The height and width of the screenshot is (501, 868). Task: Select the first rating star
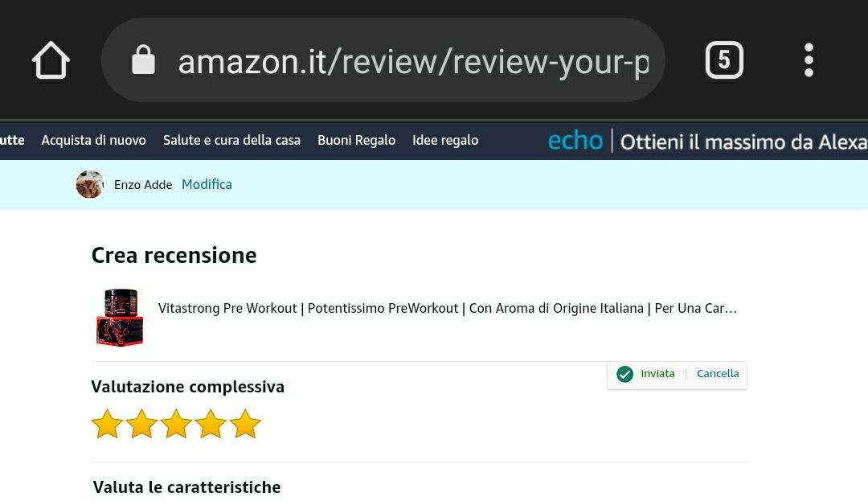pos(107,424)
